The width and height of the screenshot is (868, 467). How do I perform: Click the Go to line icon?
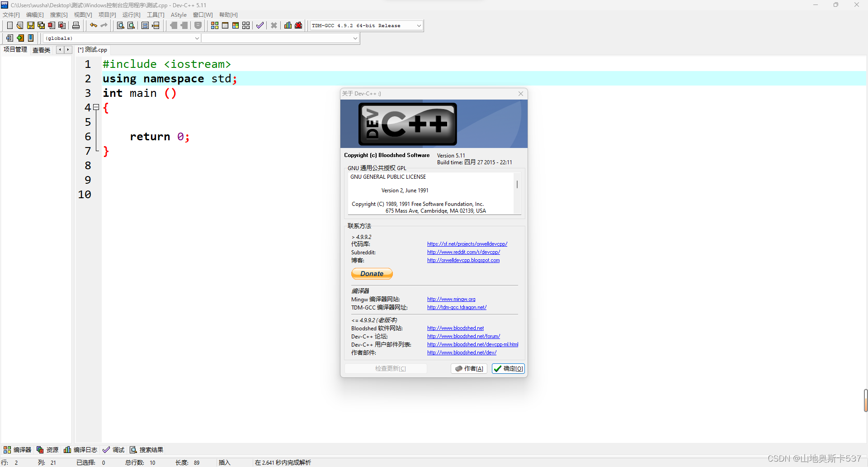(156, 25)
